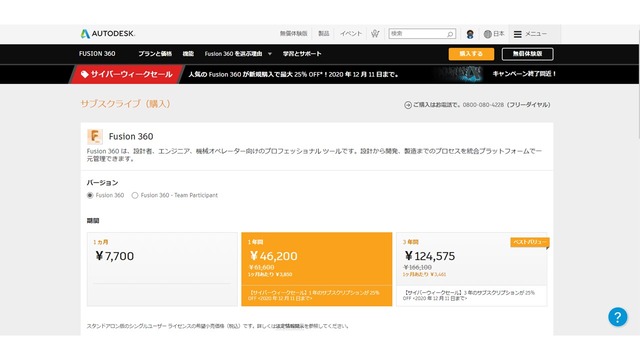
Task: Click strikethrough price ¥166,100
Action: tap(418, 267)
